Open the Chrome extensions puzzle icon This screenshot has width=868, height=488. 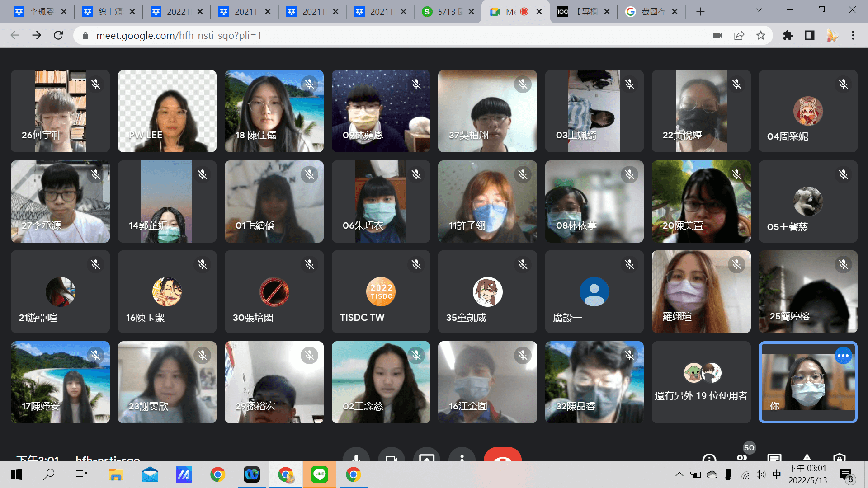click(x=788, y=35)
